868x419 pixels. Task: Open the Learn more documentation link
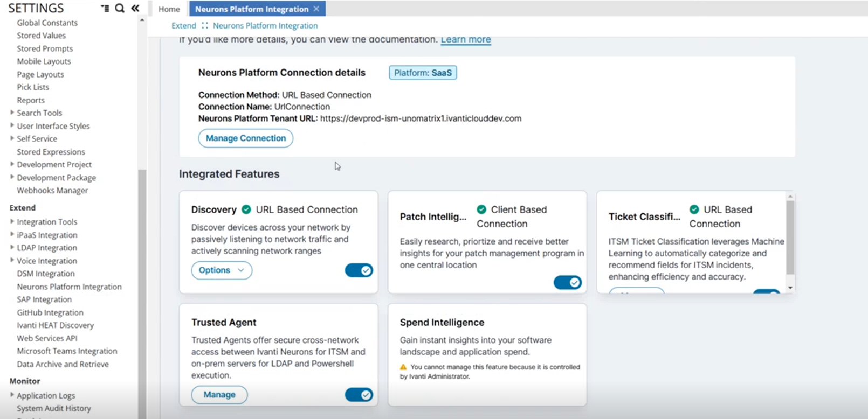466,39
